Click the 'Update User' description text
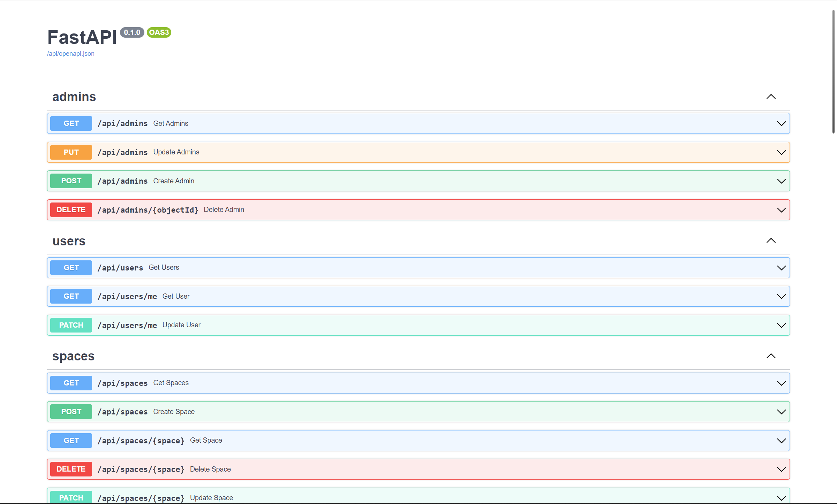 [x=181, y=325]
